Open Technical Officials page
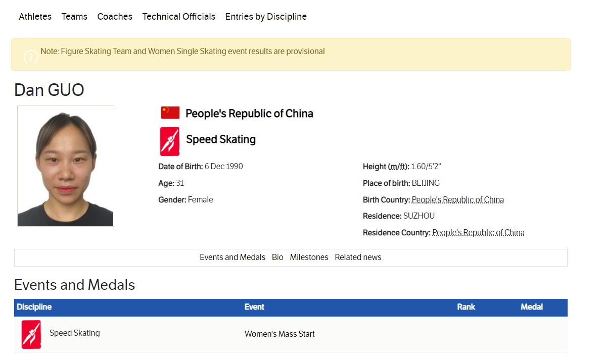 point(179,17)
